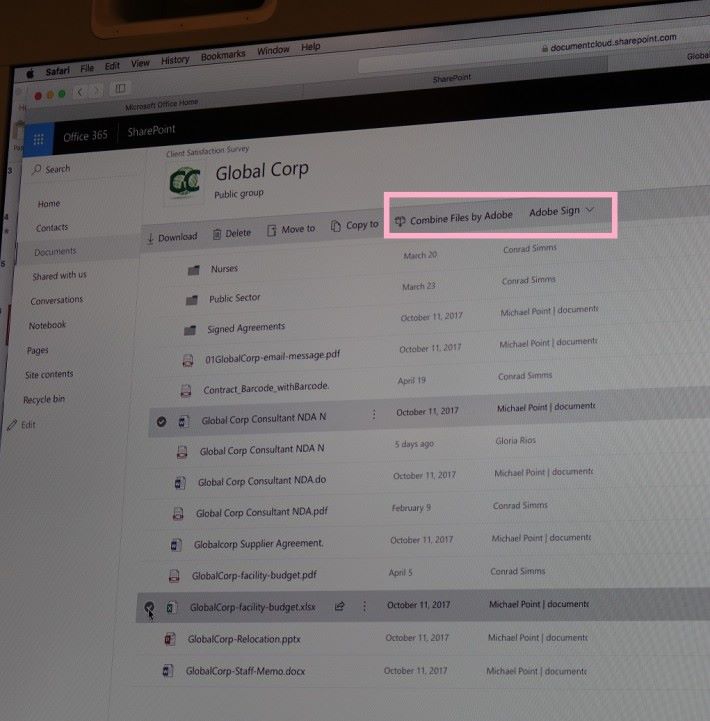Open Safari View menu
The image size is (710, 721).
tap(140, 63)
